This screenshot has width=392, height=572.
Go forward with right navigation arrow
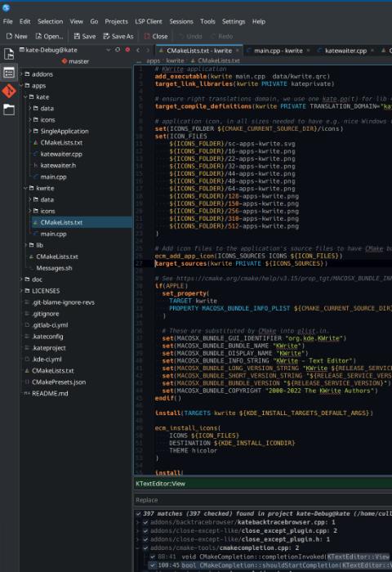tap(148, 51)
